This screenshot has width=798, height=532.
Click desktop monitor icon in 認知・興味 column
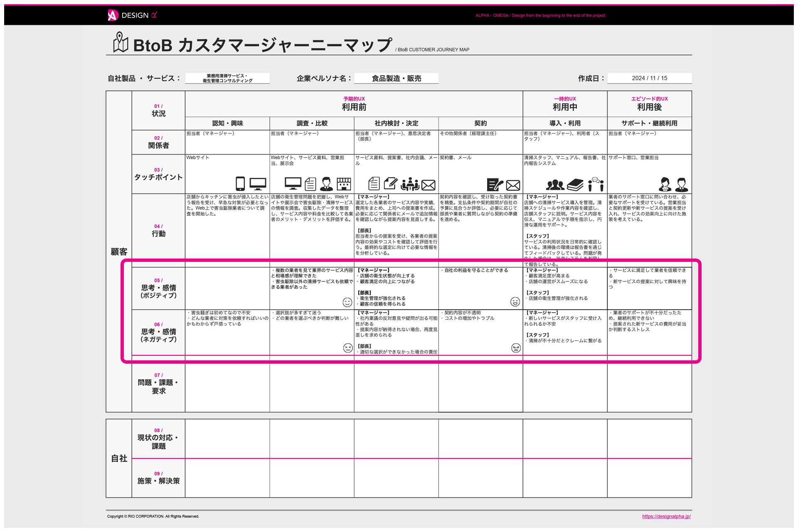coord(258,184)
